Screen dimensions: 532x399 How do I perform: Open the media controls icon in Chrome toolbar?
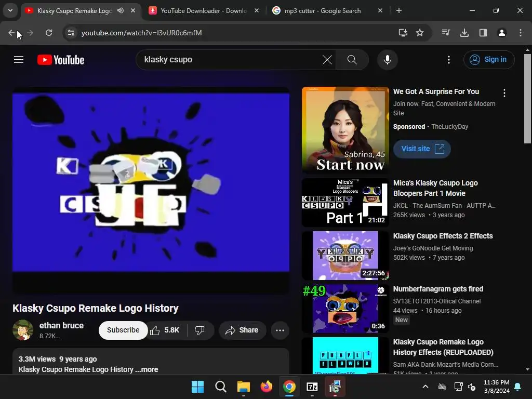point(446,33)
